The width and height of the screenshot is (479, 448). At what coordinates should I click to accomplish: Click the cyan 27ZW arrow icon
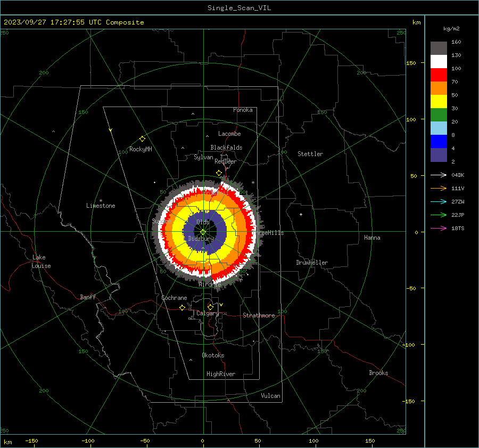pyautogui.click(x=439, y=201)
